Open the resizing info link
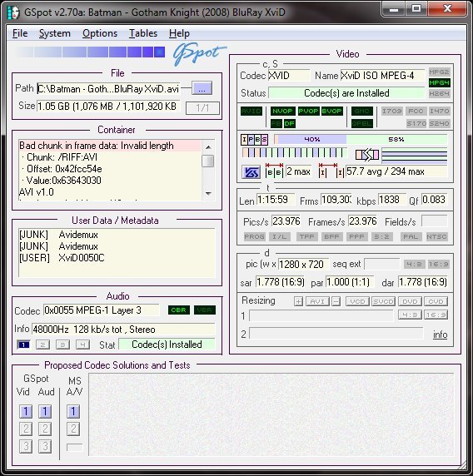473x476 pixels. pyautogui.click(x=440, y=335)
